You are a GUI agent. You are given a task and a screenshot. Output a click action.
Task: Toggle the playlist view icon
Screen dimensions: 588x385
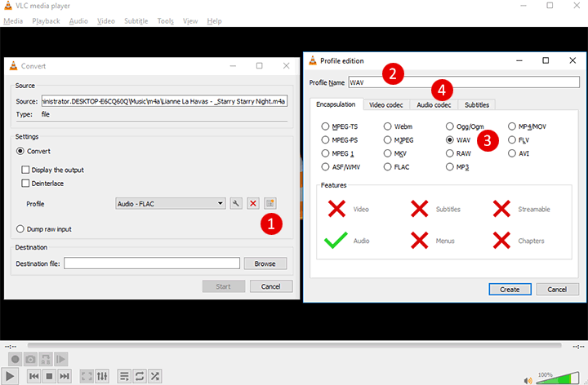(x=124, y=376)
